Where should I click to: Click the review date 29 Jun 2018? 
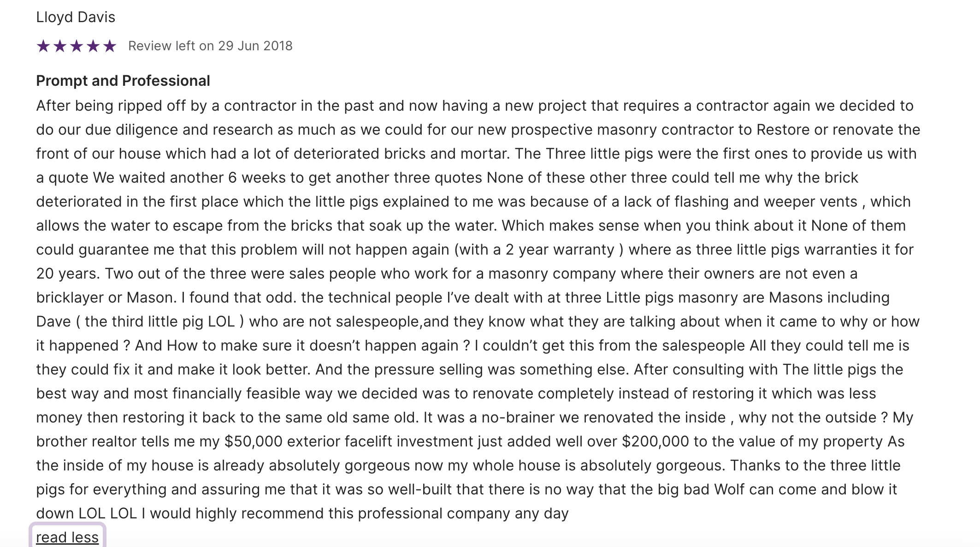(255, 46)
